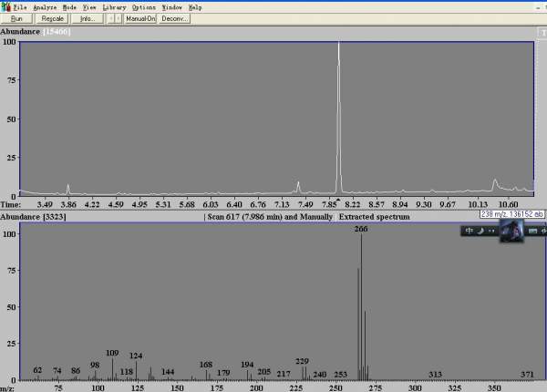The image size is (547, 392).
Task: Click the '238 m/z, 136152 ab' tooltip readout
Action: tap(512, 214)
